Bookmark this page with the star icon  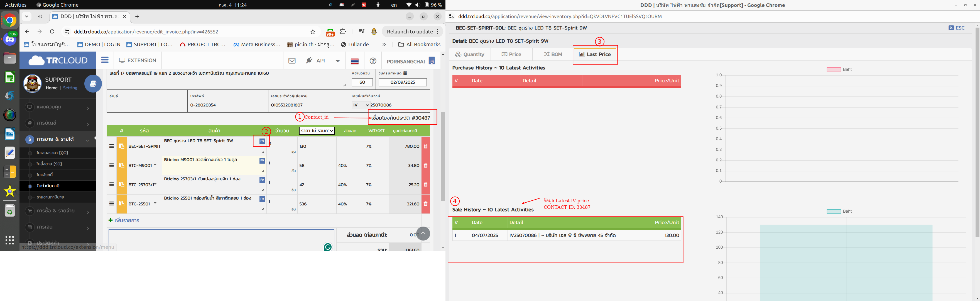(313, 31)
